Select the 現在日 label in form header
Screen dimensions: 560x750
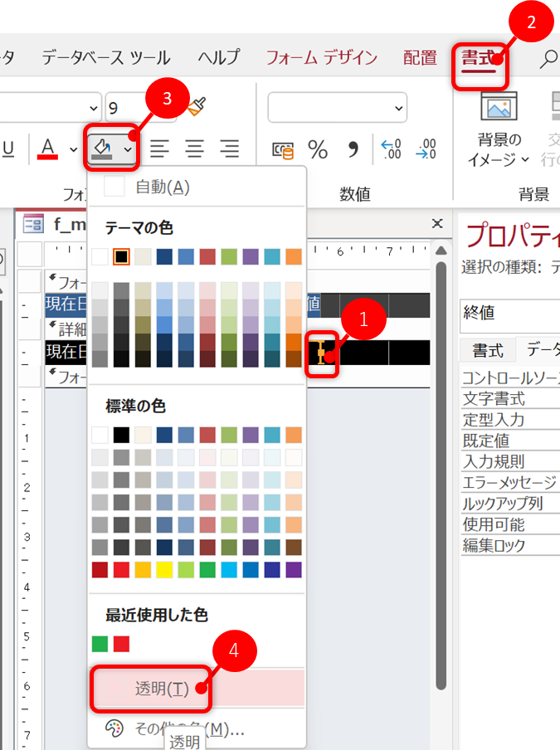(x=66, y=304)
